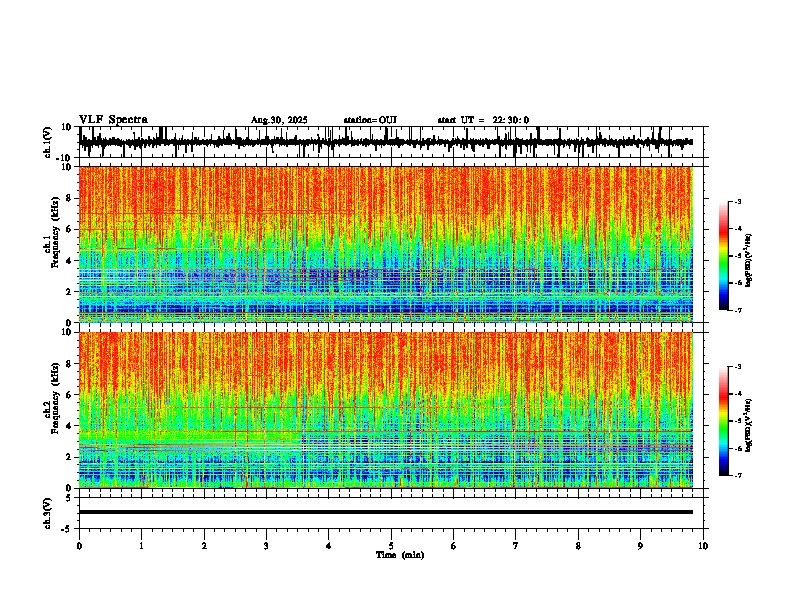The image size is (792, 612).
Task: Click the ch.1 color bar log(PSD) label
Action: 749,261
